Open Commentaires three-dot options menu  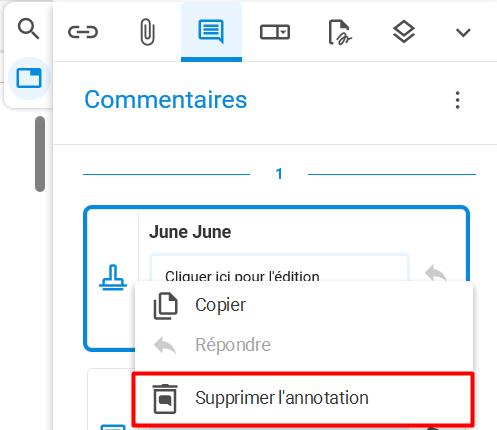458,100
